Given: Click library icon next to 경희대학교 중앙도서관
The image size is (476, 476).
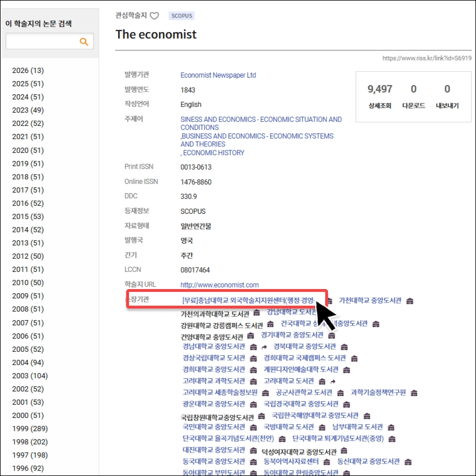Looking at the screenshot, I should click(253, 370).
